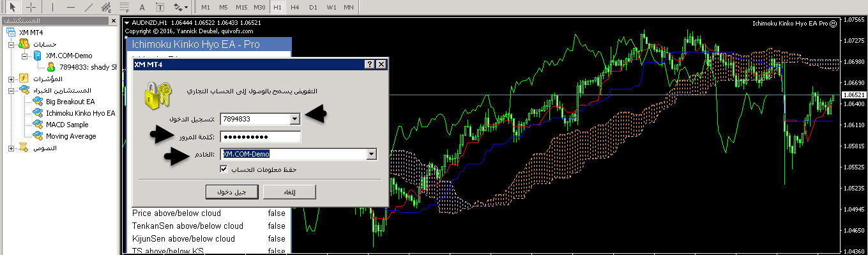The height and width of the screenshot is (255, 868).
Task: Select Big Breakout EA in Navigator
Action: [70, 102]
